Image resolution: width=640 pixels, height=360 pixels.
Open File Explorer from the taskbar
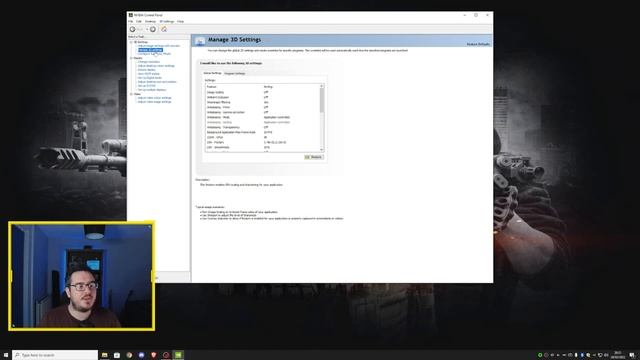click(104, 355)
